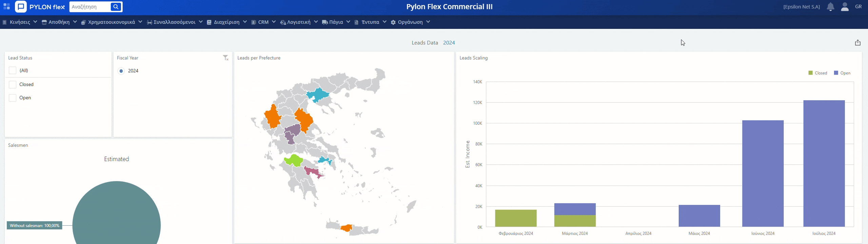Open the Συναλλασσόμενοι menu
Image resolution: width=868 pixels, height=244 pixels.
(x=175, y=22)
